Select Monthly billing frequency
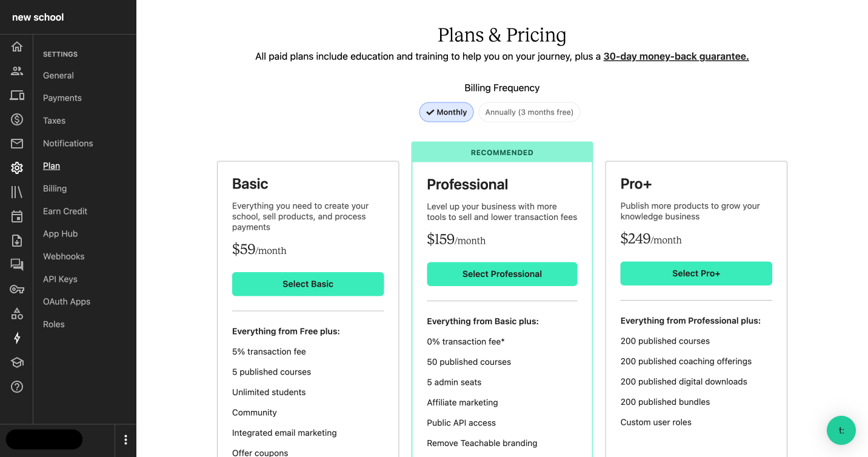868x457 pixels. [446, 112]
